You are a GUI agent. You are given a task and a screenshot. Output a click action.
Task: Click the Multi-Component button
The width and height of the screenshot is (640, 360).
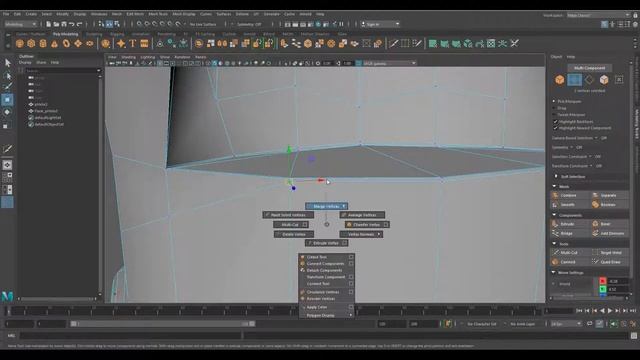pos(589,68)
